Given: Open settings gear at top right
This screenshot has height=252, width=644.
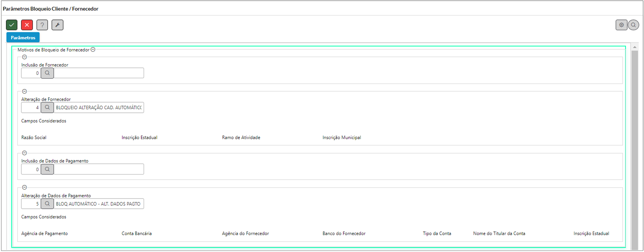Looking at the screenshot, I should click(x=621, y=25).
